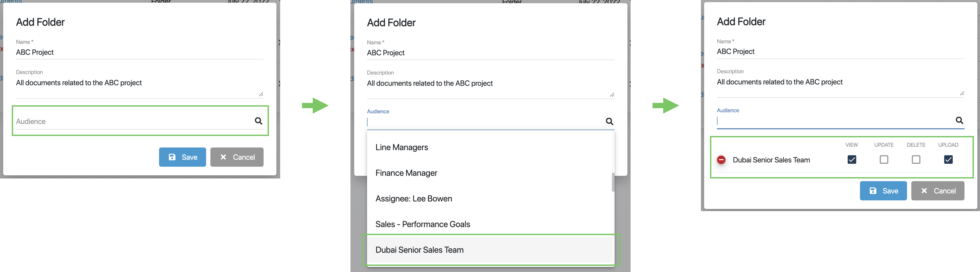The width and height of the screenshot is (980, 272).
Task: Click Cancel in the first Add Folder dialog
Action: tap(237, 157)
